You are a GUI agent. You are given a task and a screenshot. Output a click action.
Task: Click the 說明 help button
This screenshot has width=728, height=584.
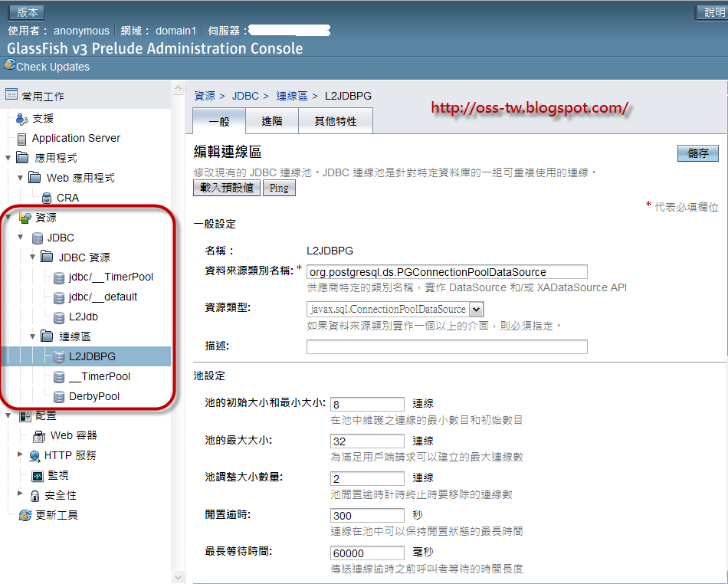[713, 12]
